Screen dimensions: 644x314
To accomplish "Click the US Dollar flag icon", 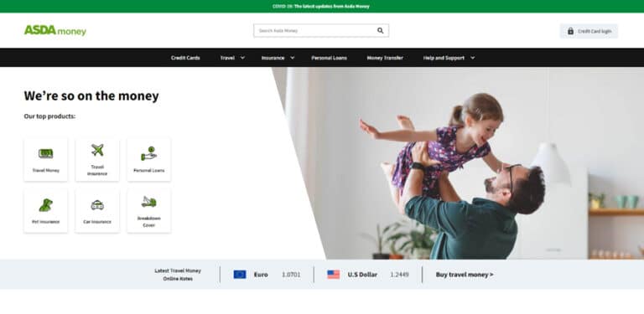I will click(x=334, y=275).
